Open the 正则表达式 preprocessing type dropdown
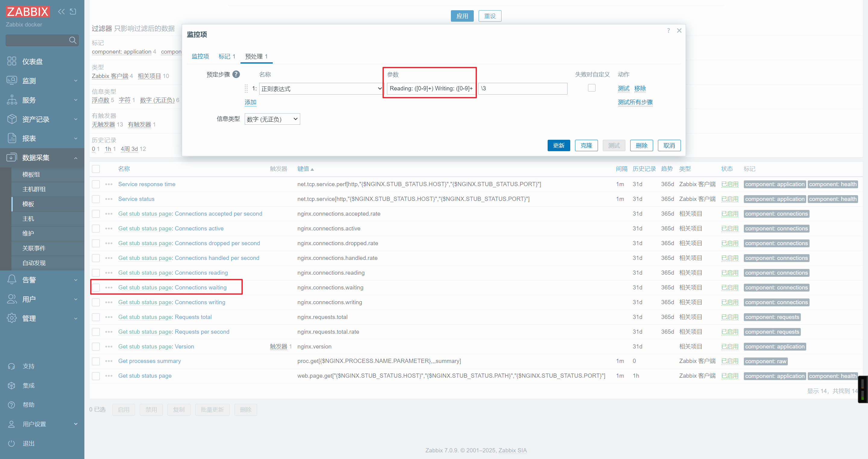 pos(322,89)
